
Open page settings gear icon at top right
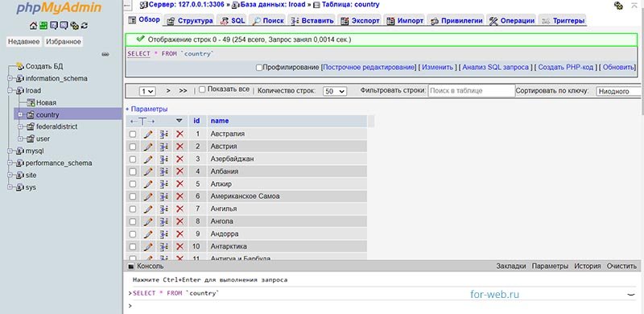point(618,6)
